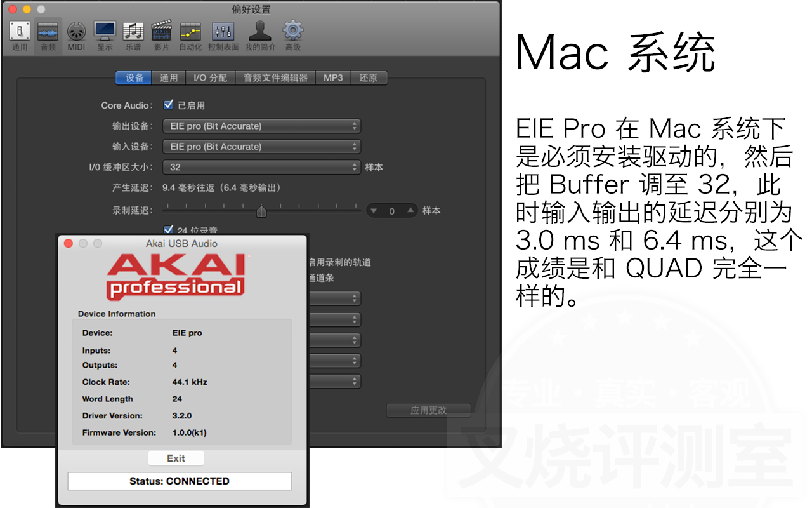Open the 影片 Movie preferences icon
This screenshot has height=508, width=812.
(x=162, y=36)
